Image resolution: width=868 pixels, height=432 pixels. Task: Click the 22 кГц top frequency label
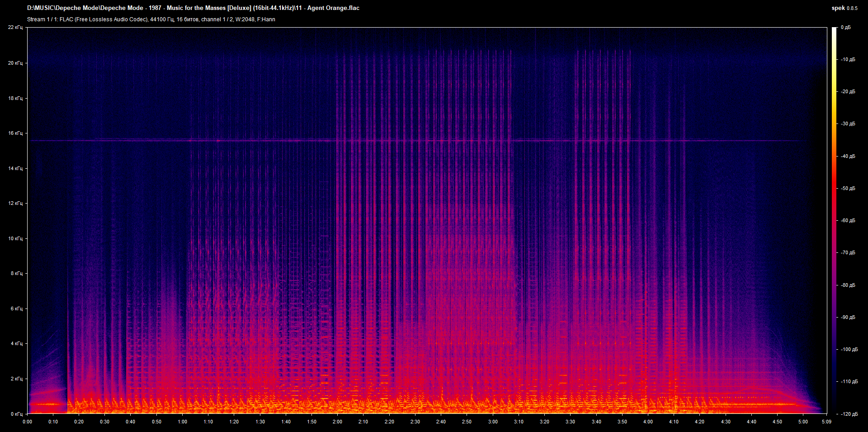click(x=15, y=28)
